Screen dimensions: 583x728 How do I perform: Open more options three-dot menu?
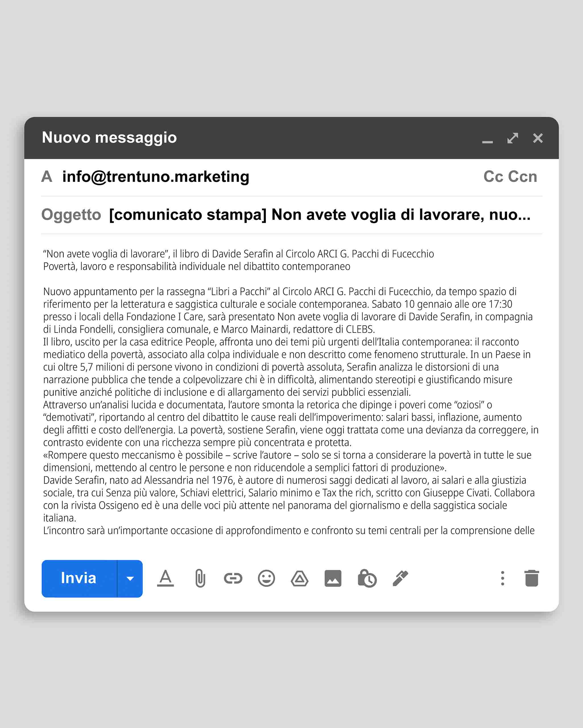(502, 578)
